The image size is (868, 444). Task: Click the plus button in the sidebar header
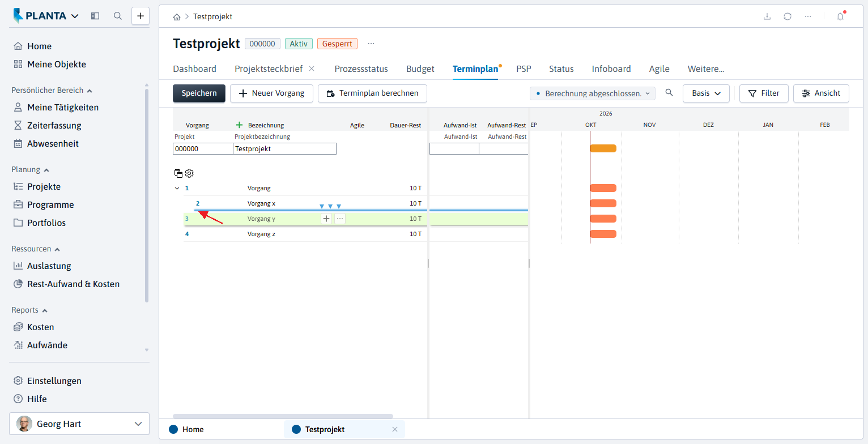click(141, 16)
